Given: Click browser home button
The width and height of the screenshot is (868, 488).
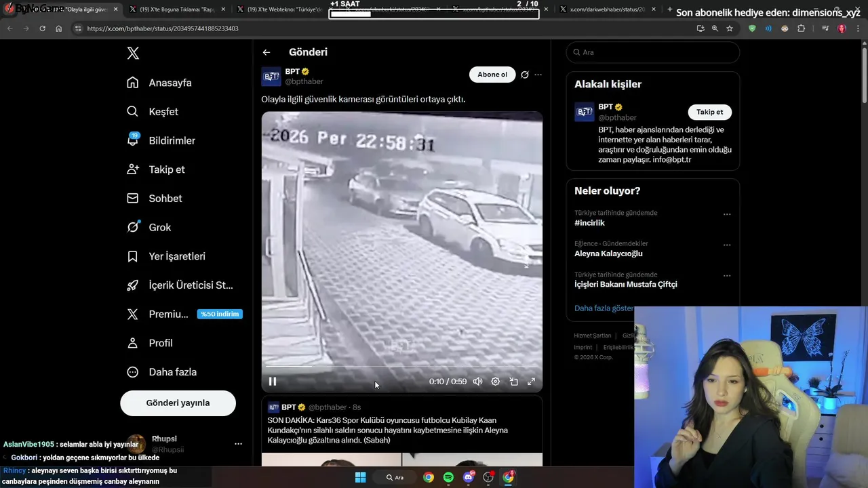Looking at the screenshot, I should 59,28.
